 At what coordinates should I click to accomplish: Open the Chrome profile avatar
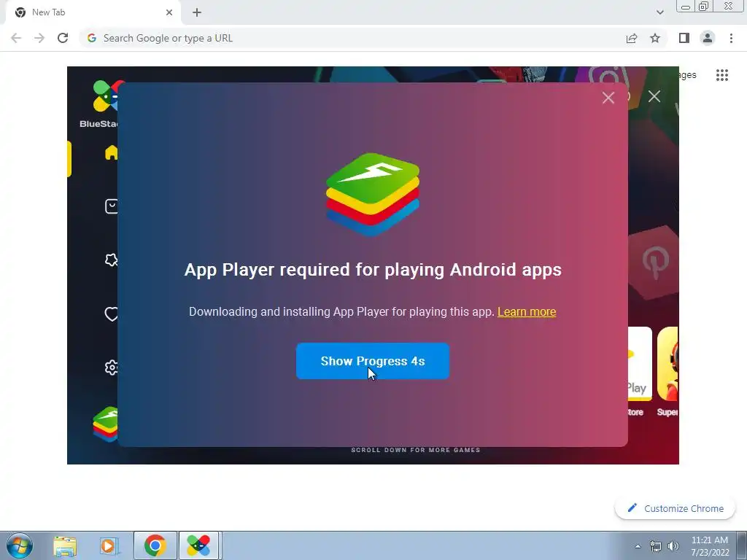708,38
